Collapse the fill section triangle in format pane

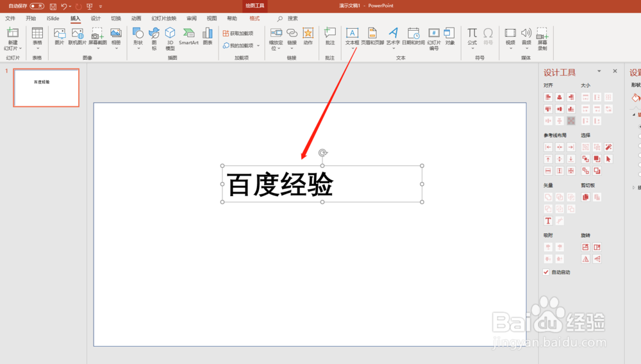634,115
